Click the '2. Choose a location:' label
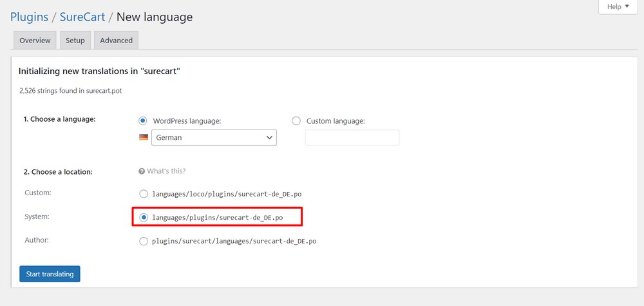The width and height of the screenshot is (644, 306). click(x=58, y=172)
